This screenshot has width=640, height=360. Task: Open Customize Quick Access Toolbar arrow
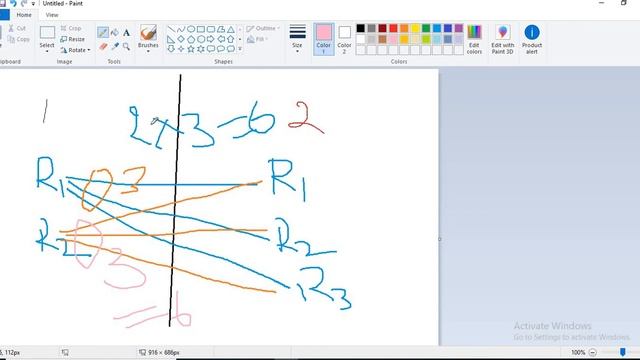click(33, 4)
